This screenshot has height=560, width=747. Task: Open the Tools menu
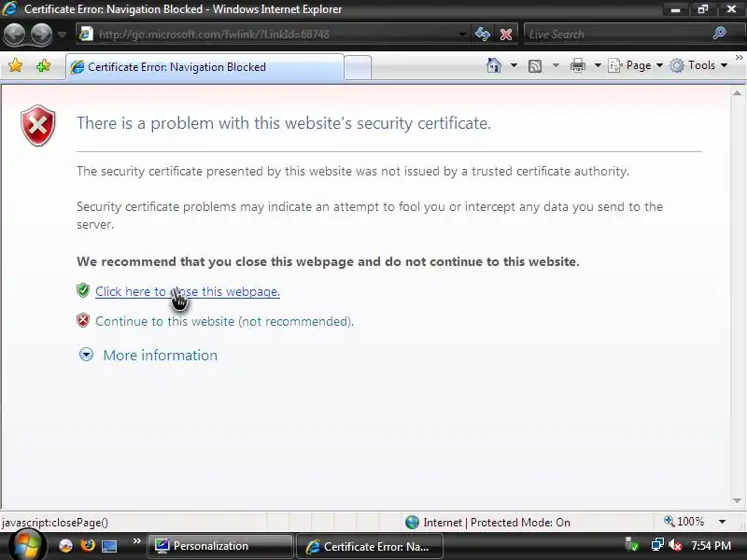[x=698, y=65]
